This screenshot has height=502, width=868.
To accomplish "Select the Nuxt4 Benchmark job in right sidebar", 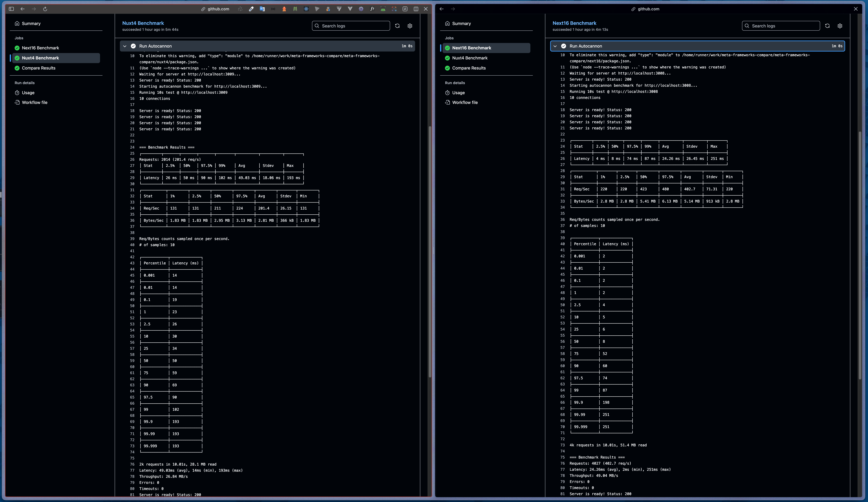I will 470,58.
